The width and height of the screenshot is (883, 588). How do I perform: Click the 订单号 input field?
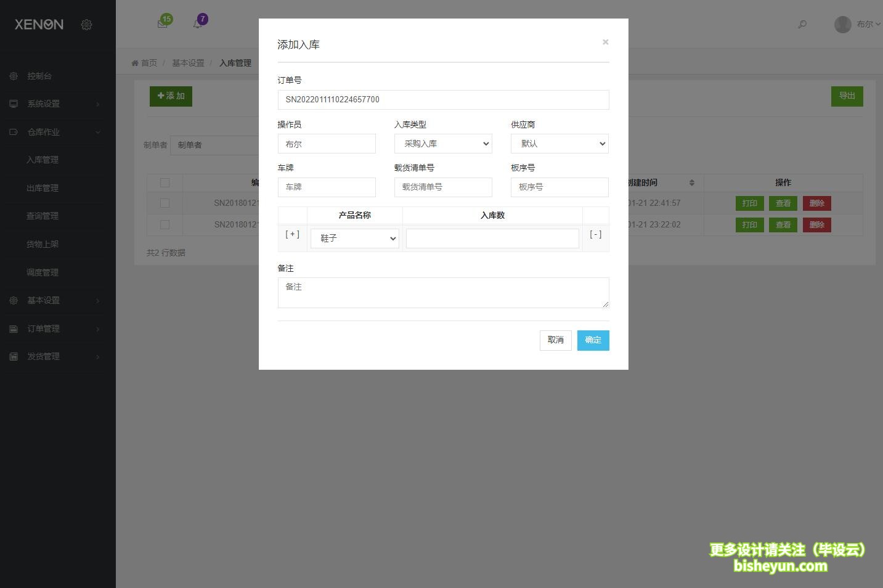pos(443,100)
